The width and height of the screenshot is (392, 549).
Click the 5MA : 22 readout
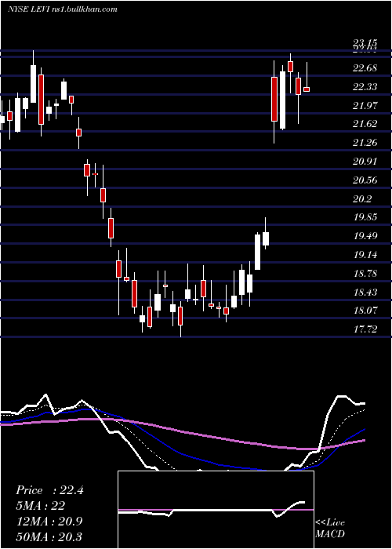(x=40, y=506)
